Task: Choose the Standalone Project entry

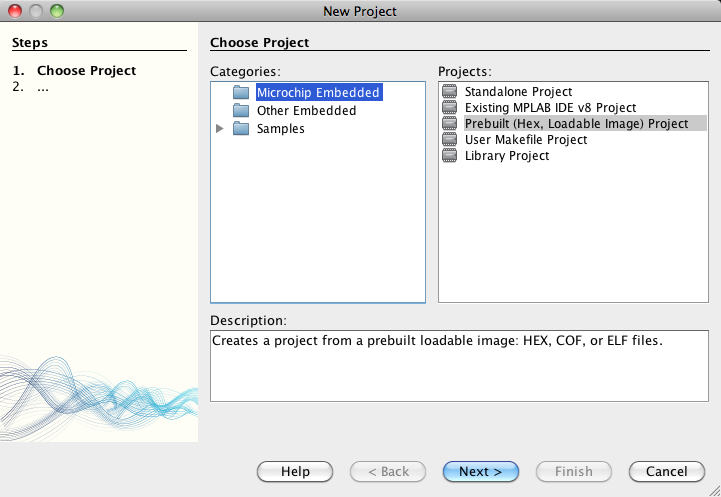Action: click(x=518, y=92)
